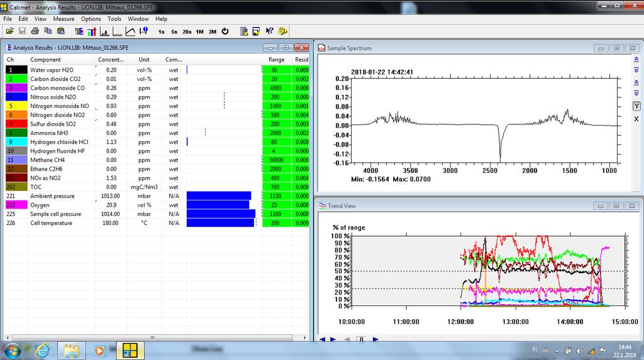Click the window-with-arrow toolbar icon
Screen dimensions: 644x360
257,31
